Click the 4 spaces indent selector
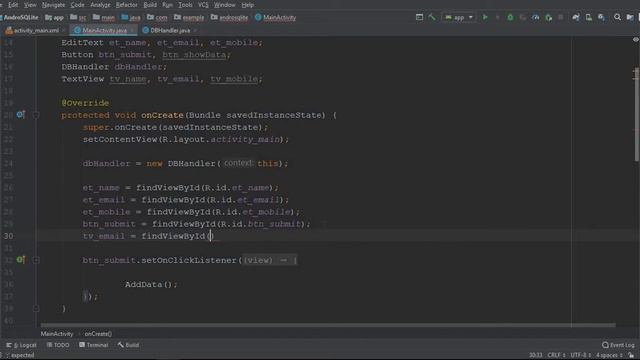640x360 pixels. pyautogui.click(x=609, y=355)
